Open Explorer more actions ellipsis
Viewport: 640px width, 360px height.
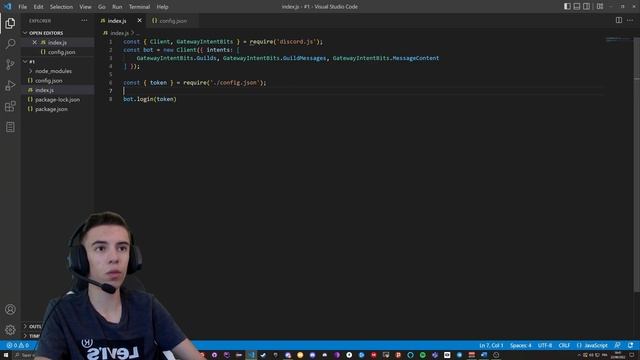click(84, 20)
